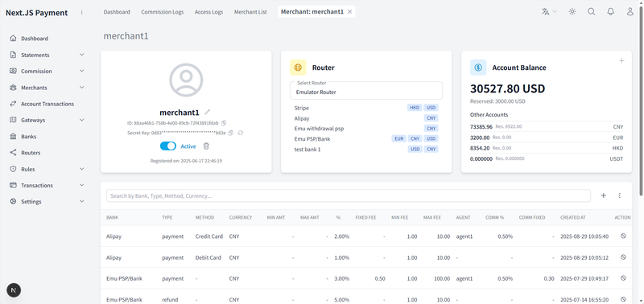This screenshot has height=304, width=644.
Task: Click the Router globe icon
Action: 298,68
